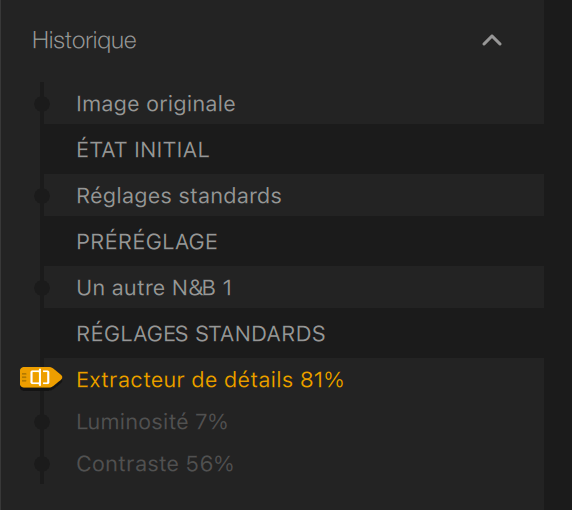Click the dark strip at panel's right edge
The width and height of the screenshot is (572, 510).
558,255
